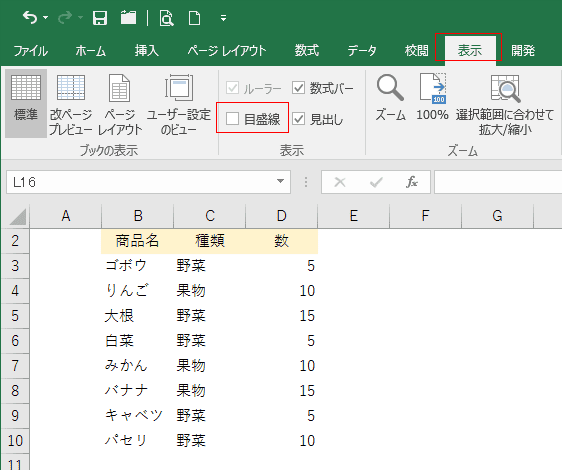
Task: Select the 標準 view icon
Action: click(x=26, y=103)
